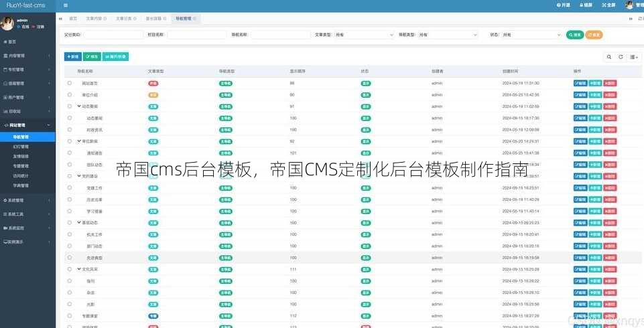Close the 导航管理 tab with its x icon

[x=194, y=19]
